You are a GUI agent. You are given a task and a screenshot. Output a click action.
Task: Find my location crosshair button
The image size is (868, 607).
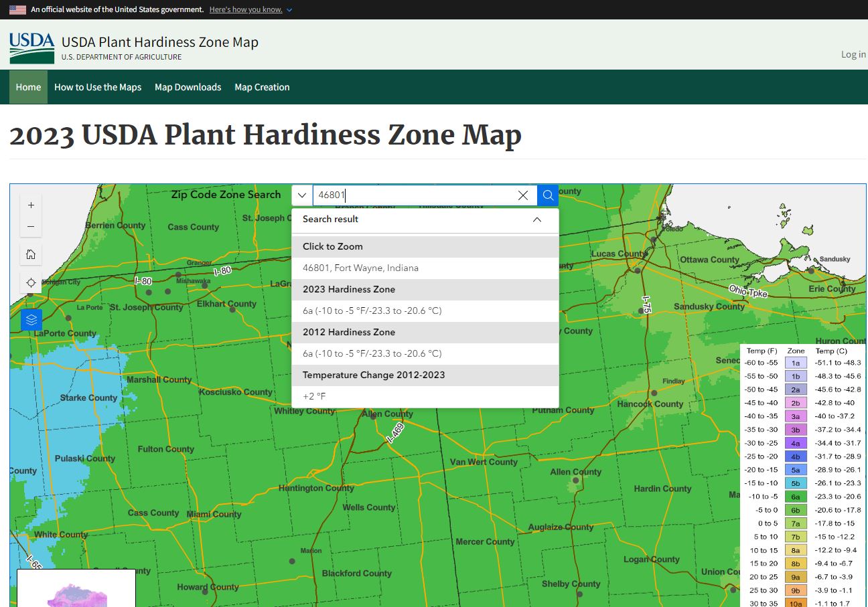click(x=31, y=282)
